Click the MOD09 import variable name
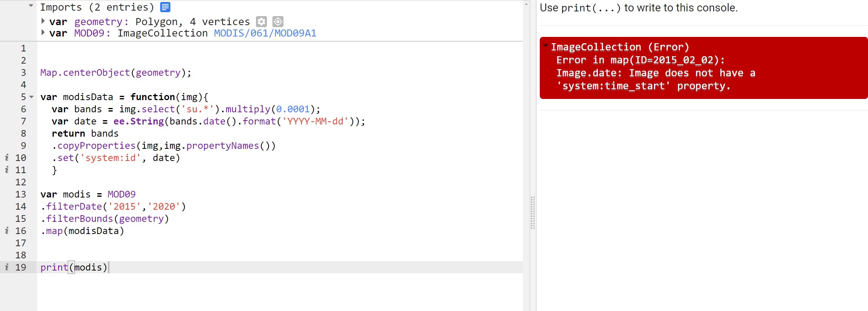 pyautogui.click(x=89, y=33)
